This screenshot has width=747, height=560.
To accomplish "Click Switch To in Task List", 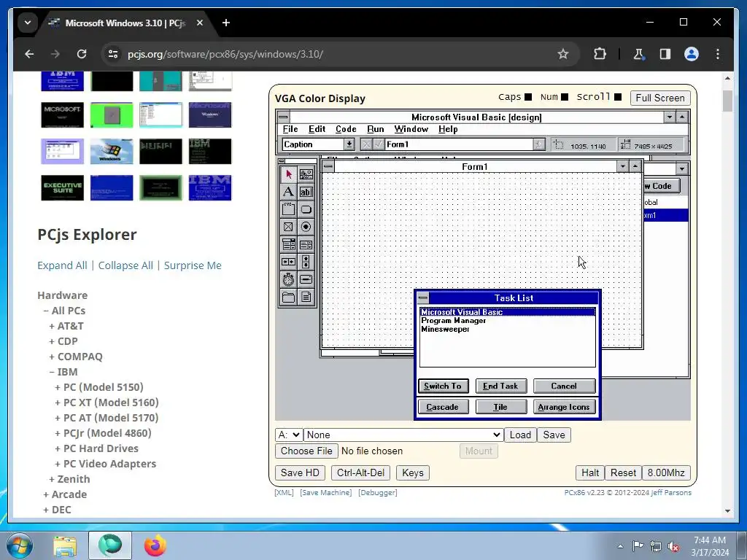I will tap(443, 386).
